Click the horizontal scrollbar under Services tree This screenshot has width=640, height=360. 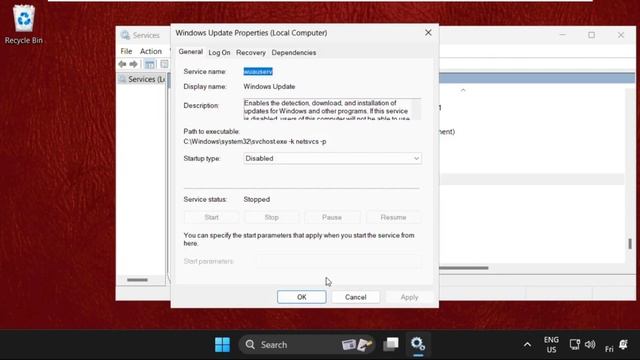point(137,280)
